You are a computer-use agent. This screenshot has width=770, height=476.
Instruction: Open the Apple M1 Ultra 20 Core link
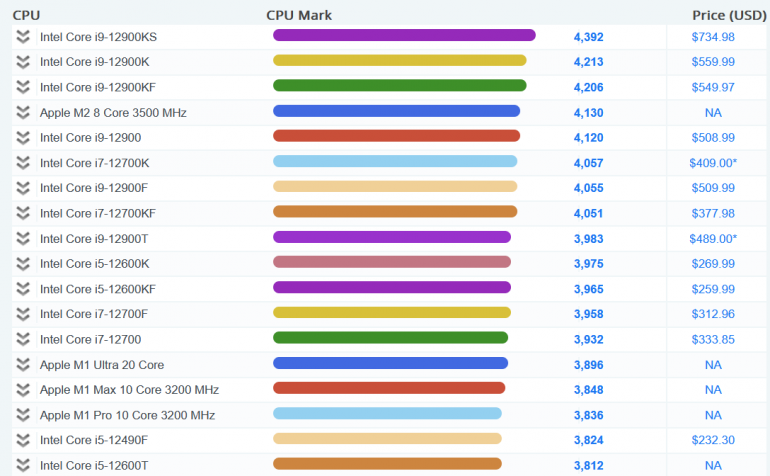(x=102, y=364)
